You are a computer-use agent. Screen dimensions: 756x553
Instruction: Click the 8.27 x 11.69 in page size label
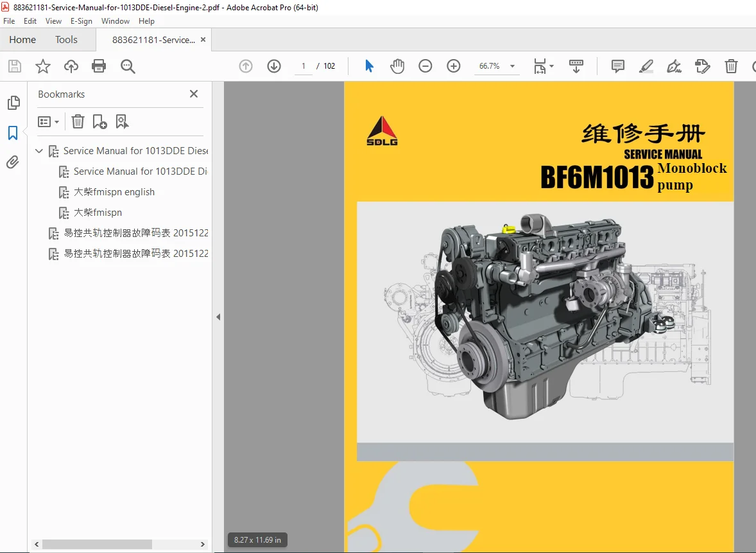click(x=257, y=540)
